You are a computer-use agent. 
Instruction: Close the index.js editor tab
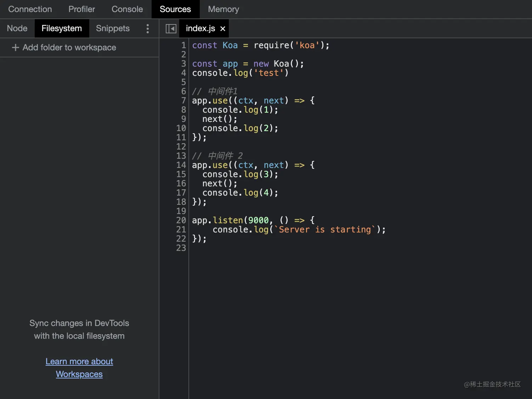tap(222, 28)
